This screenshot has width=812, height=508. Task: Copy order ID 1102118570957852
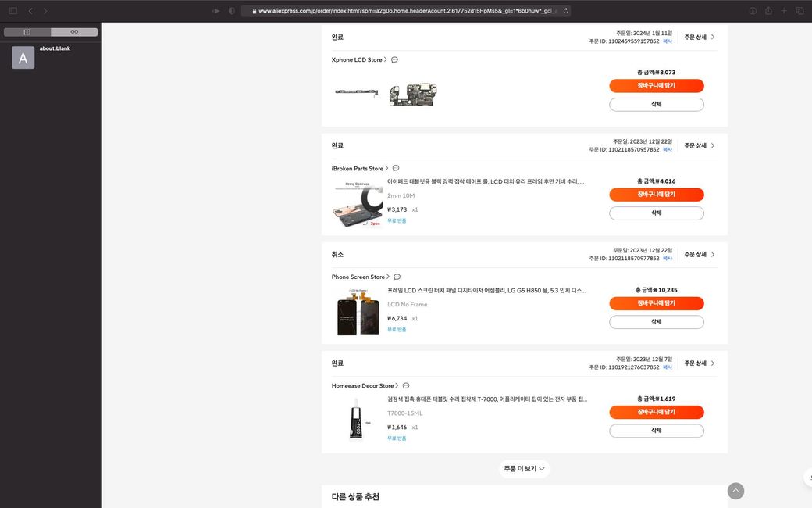pyautogui.click(x=668, y=150)
